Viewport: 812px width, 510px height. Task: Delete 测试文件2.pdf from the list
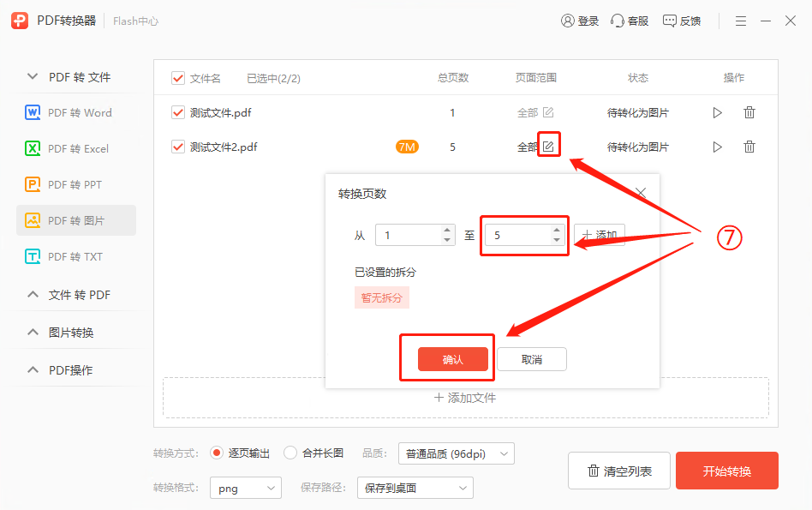pyautogui.click(x=749, y=147)
